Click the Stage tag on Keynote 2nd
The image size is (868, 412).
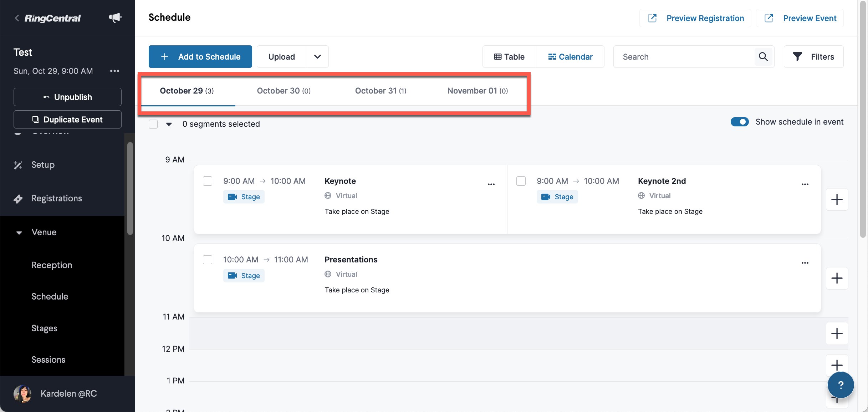point(557,197)
